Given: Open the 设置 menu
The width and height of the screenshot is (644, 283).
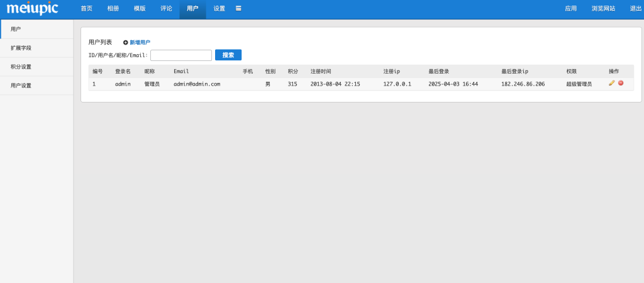Looking at the screenshot, I should [x=219, y=8].
